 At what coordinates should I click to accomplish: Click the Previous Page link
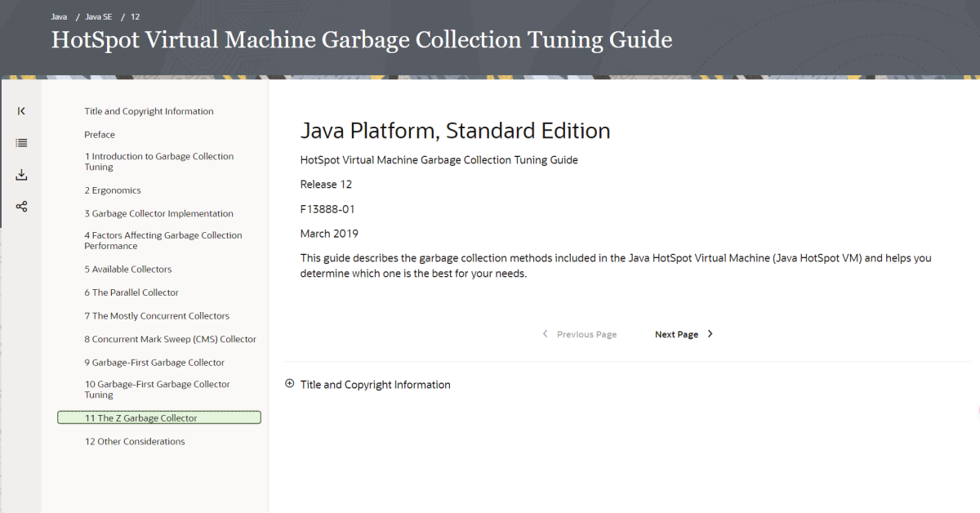(x=586, y=334)
